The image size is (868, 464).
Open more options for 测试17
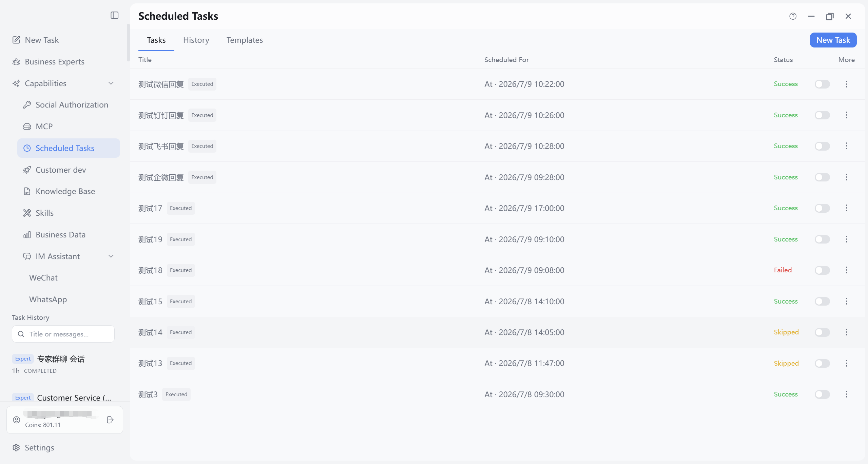[846, 208]
